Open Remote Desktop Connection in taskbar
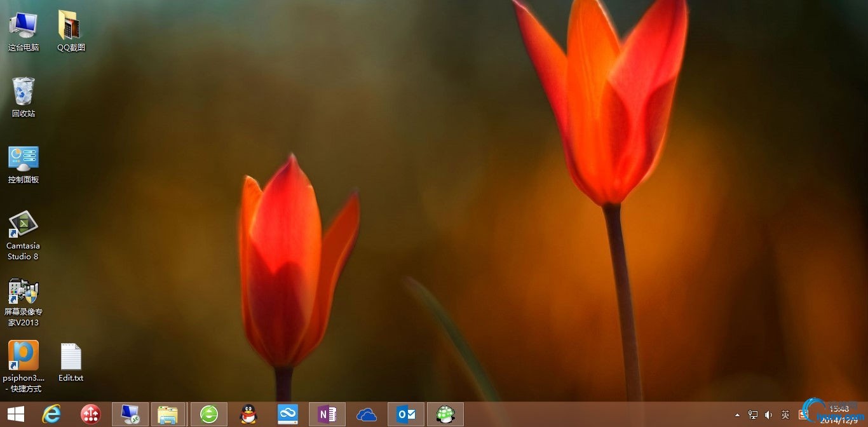The image size is (868, 427). tap(130, 414)
